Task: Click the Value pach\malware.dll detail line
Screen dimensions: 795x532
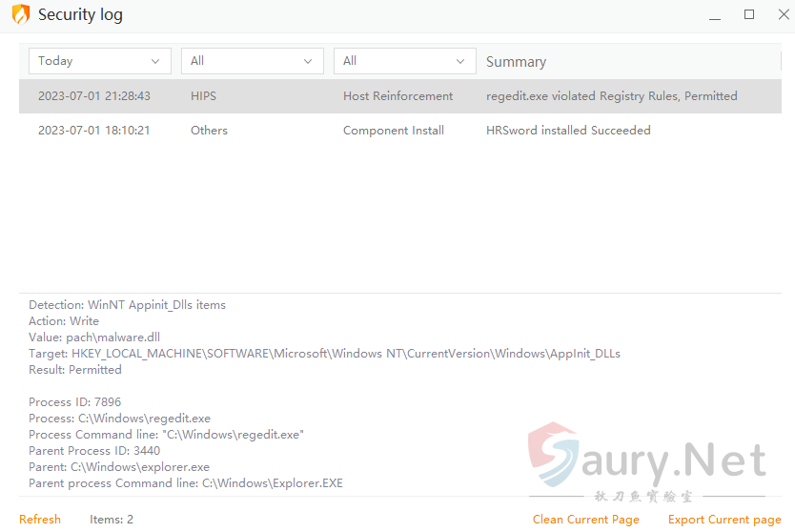Action: [94, 338]
